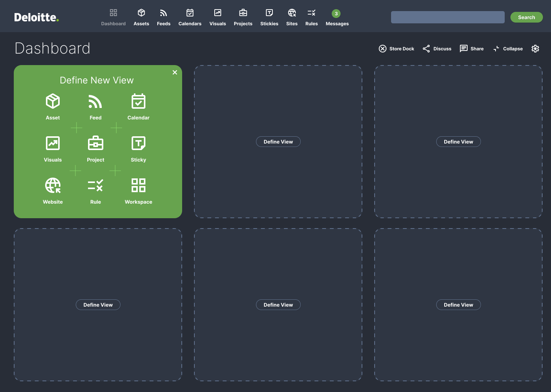Open the Discuss panel
The height and width of the screenshot is (392, 551).
click(x=436, y=49)
